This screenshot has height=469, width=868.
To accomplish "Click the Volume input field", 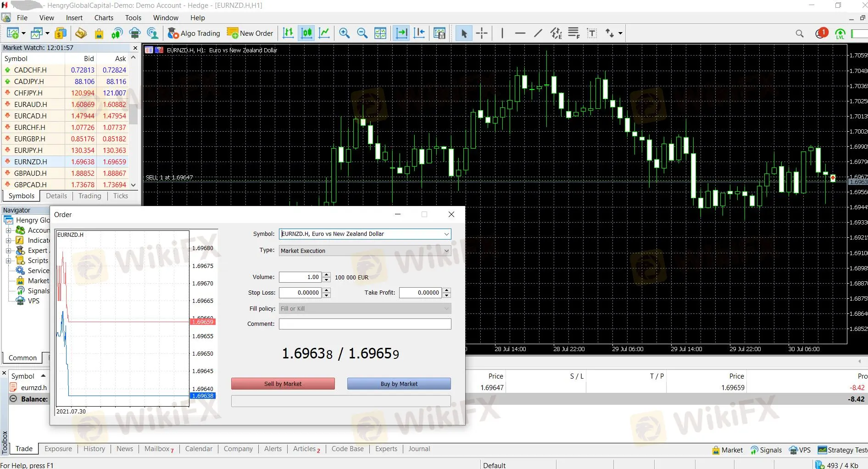I will point(300,277).
